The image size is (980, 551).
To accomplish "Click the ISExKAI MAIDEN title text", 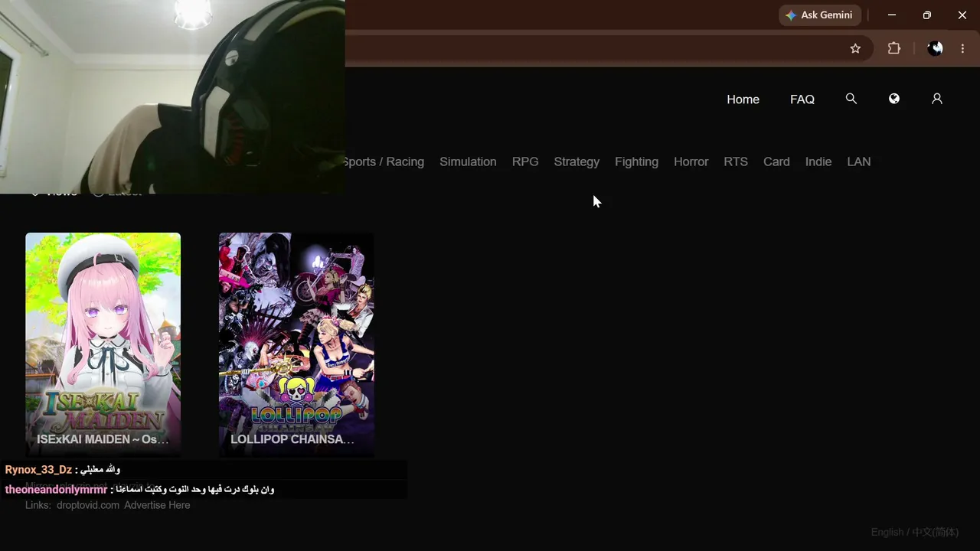I will [x=103, y=439].
